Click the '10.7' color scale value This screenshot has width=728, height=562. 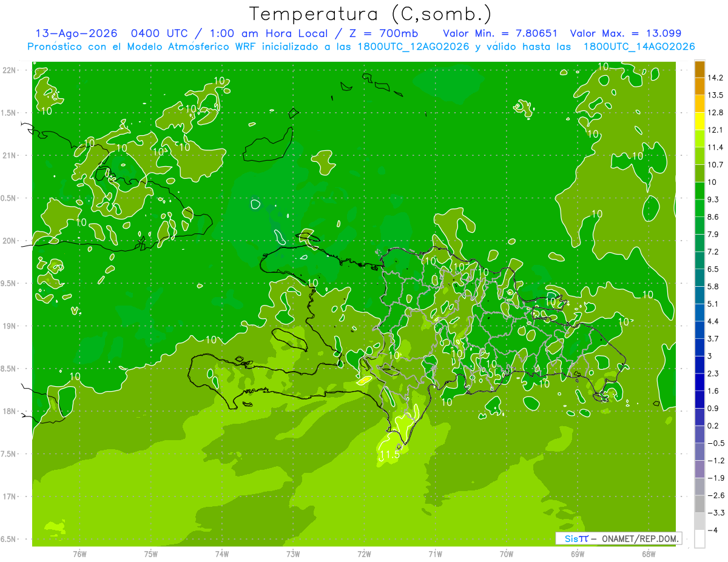(x=715, y=165)
